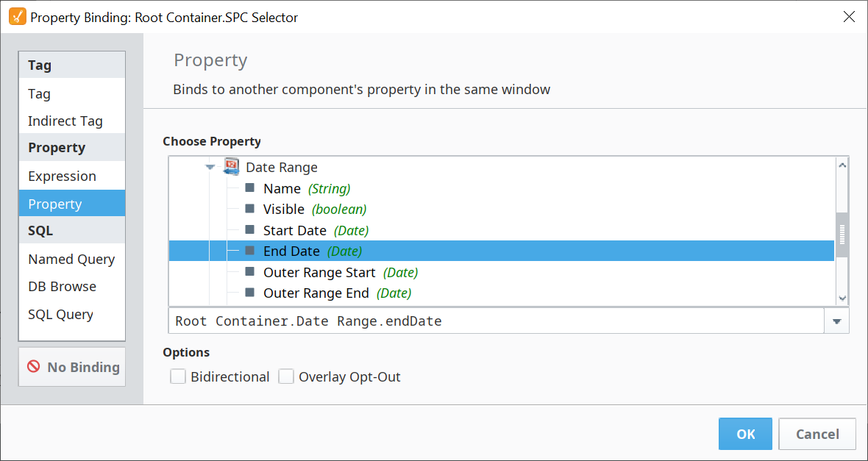Click the square icon beside Outer Range Start
The width and height of the screenshot is (868, 461).
click(249, 272)
